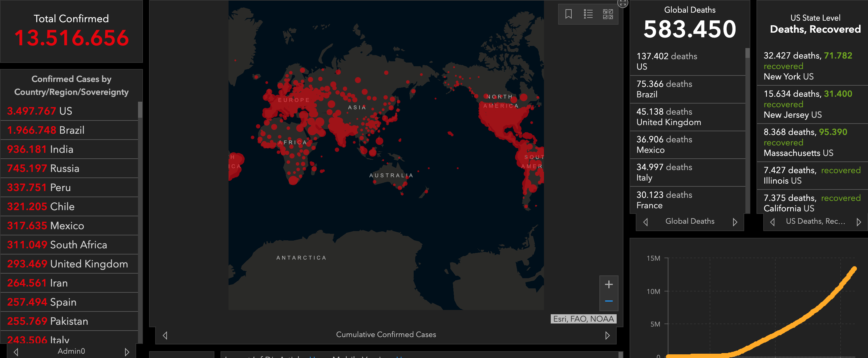Click left arrow next to Admin0
Image resolution: width=868 pixels, height=358 pixels.
16,352
